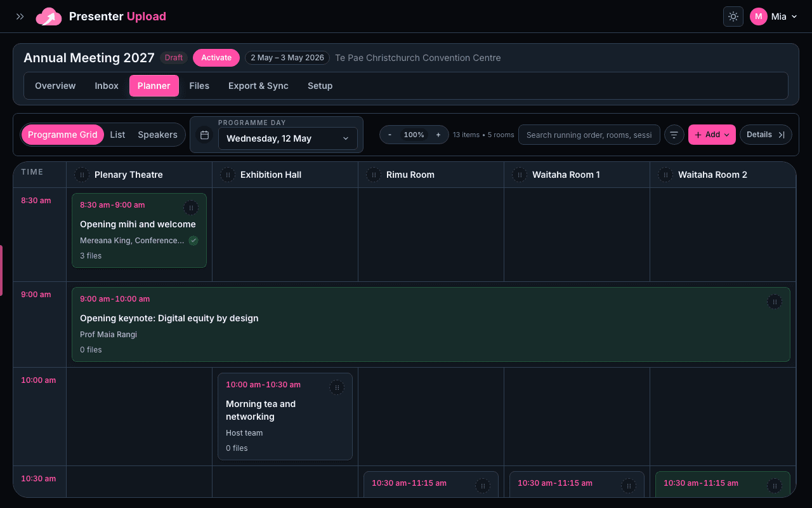This screenshot has height=508, width=812.
Task: Open the Add dropdown menu
Action: (712, 135)
